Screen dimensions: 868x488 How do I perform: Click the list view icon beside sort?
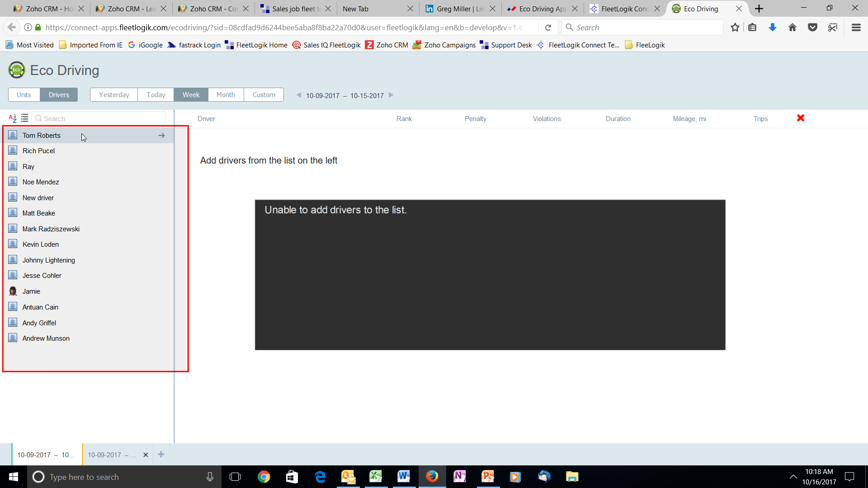coord(24,118)
